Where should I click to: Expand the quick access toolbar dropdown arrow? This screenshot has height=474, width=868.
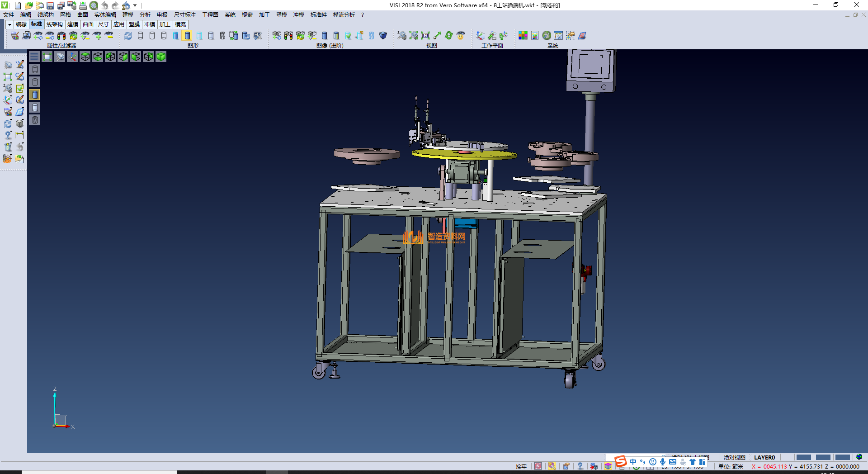click(x=135, y=5)
